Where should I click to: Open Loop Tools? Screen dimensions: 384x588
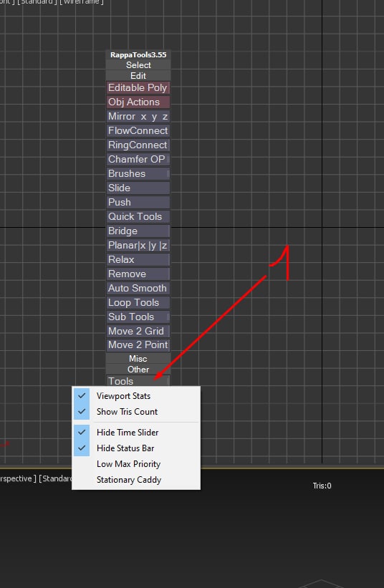[x=138, y=302]
